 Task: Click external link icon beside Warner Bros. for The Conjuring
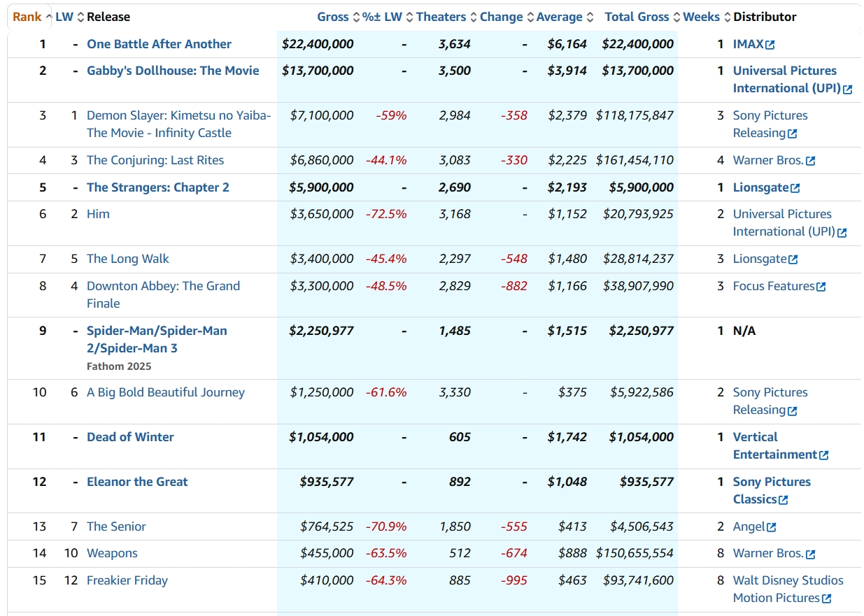click(x=811, y=161)
